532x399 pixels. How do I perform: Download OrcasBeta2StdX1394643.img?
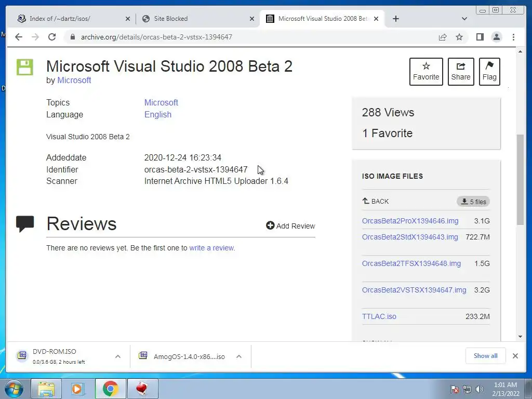point(410,237)
